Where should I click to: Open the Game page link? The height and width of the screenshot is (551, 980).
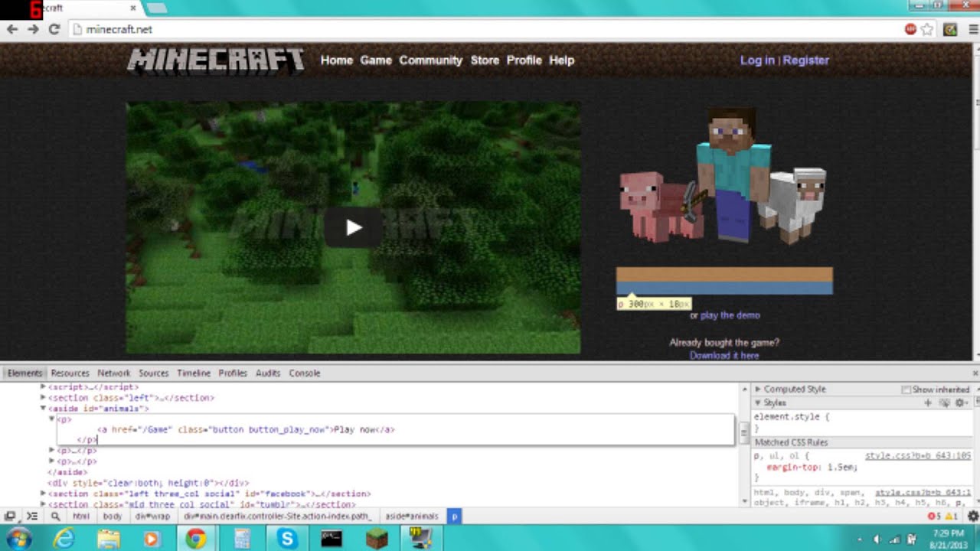click(376, 60)
